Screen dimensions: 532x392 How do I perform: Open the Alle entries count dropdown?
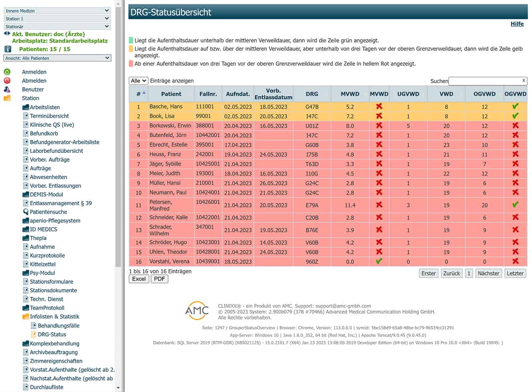pos(138,81)
